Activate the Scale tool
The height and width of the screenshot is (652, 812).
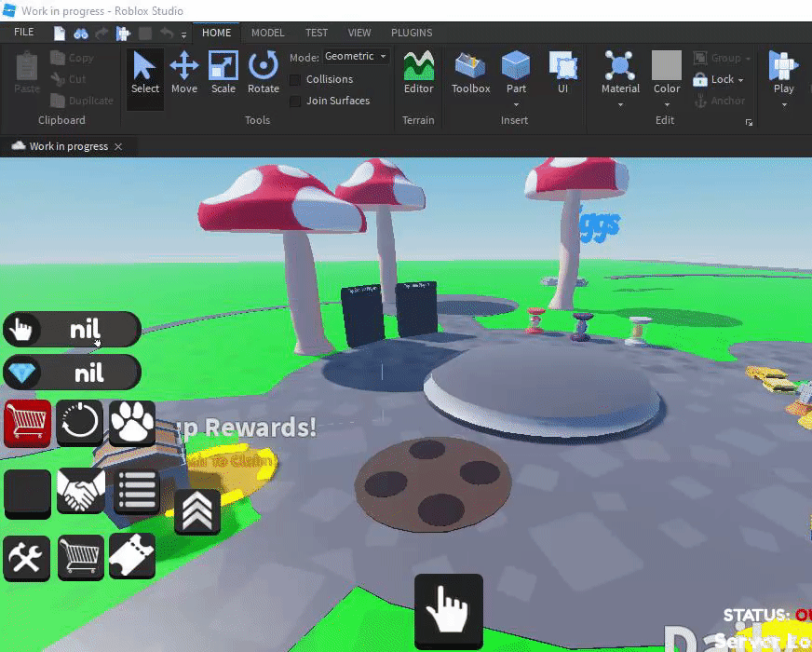(223, 73)
